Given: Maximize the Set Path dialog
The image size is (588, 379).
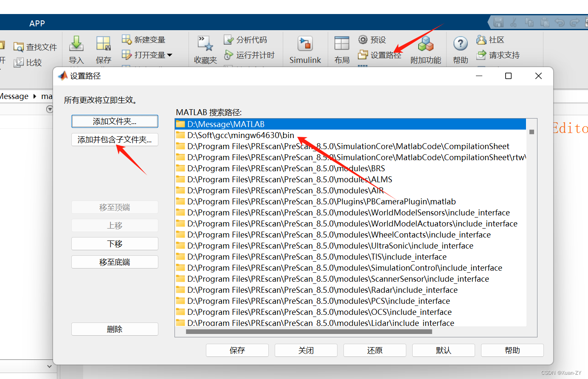Looking at the screenshot, I should click(x=508, y=76).
